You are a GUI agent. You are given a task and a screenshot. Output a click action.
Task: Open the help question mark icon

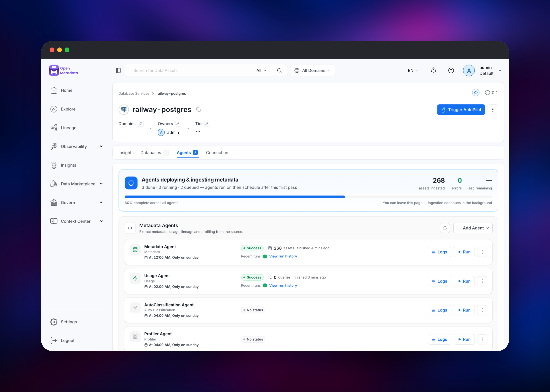click(451, 70)
